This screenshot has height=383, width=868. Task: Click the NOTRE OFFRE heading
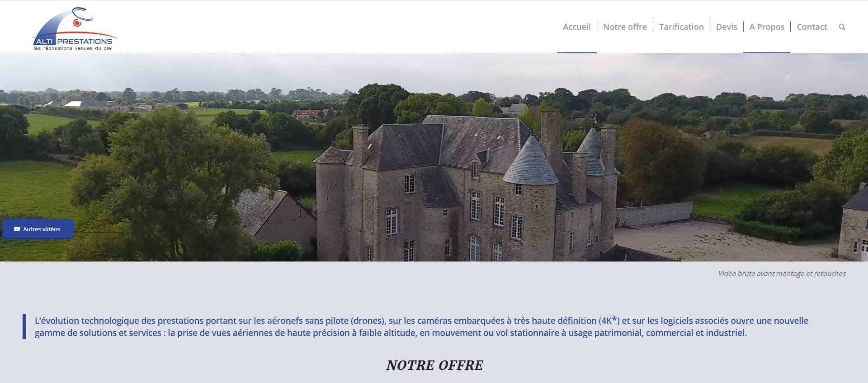(434, 365)
